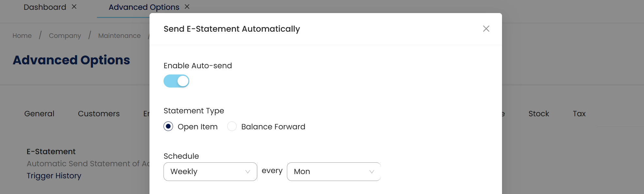Expand the Mon dropdown chevron arrow

coord(371,172)
